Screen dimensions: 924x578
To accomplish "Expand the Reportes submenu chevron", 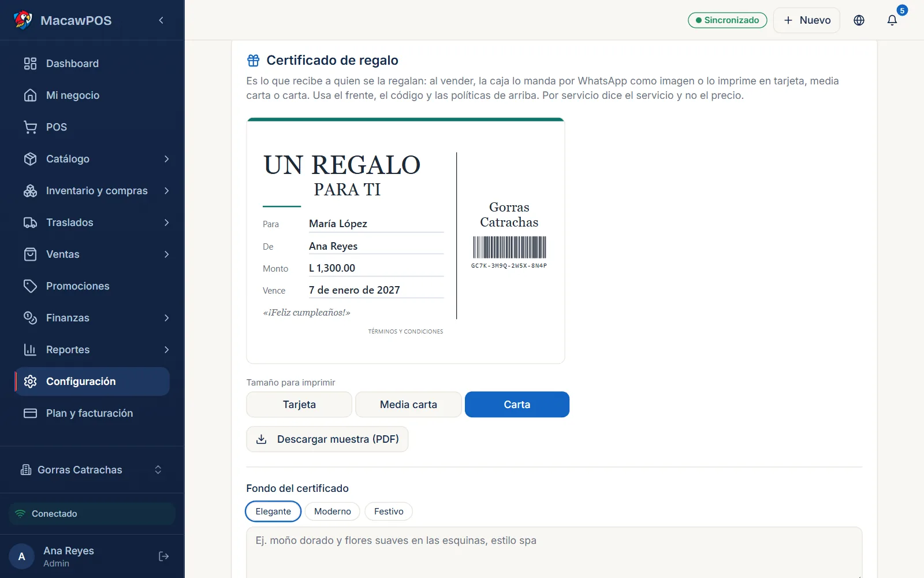I will point(166,350).
